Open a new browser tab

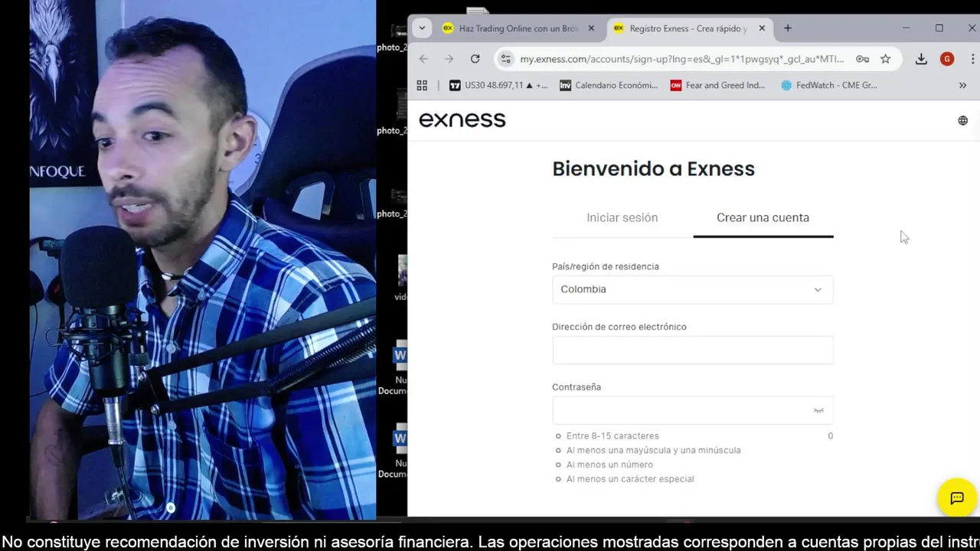point(788,28)
